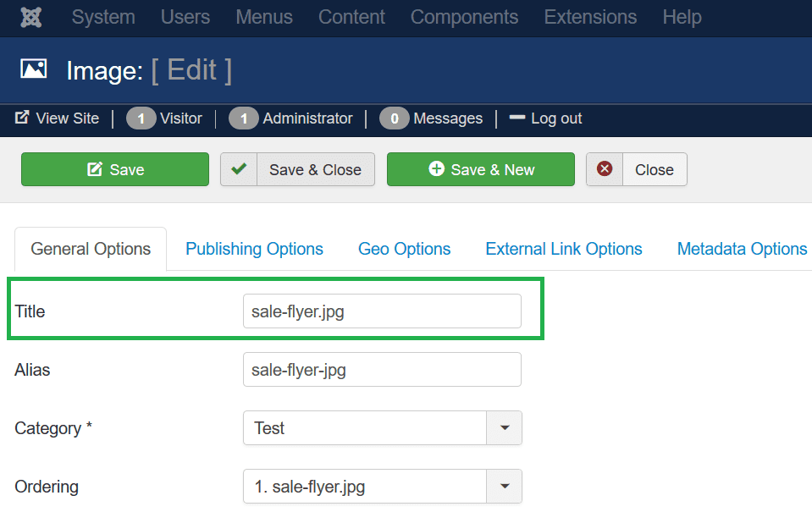Expand the Ordering dropdown arrow
The image size is (812, 523).
click(x=505, y=487)
